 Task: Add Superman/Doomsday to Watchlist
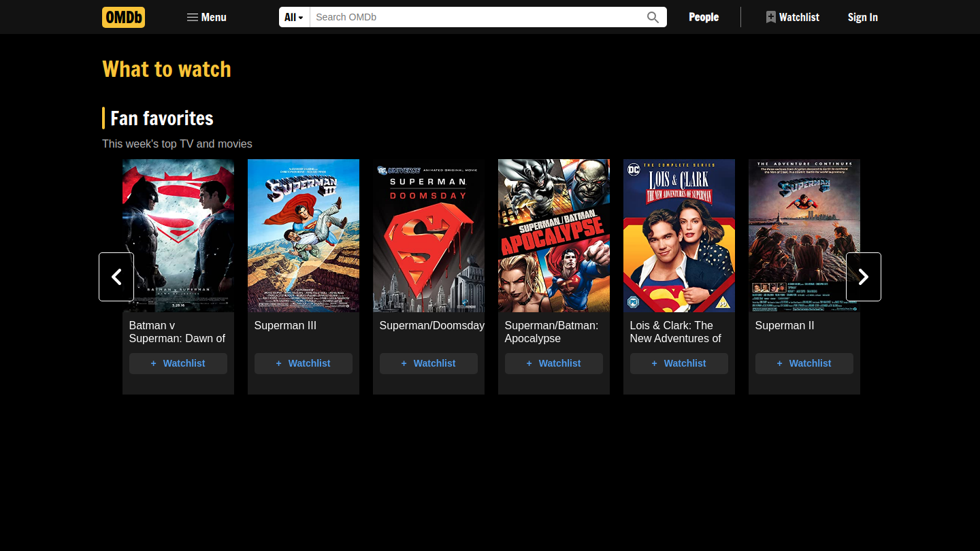coord(429,363)
